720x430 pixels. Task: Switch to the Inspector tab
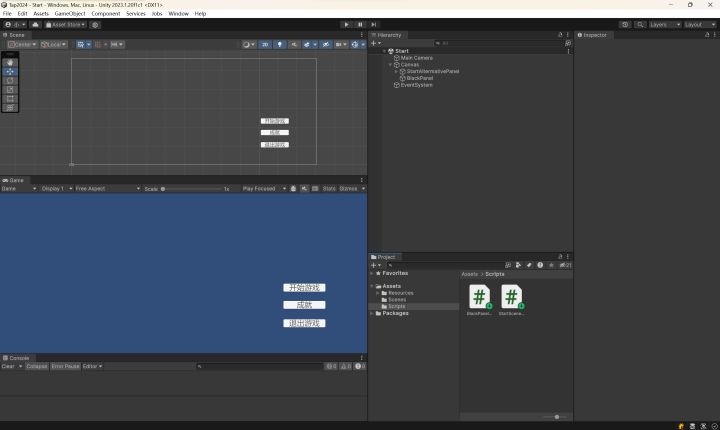coord(594,35)
